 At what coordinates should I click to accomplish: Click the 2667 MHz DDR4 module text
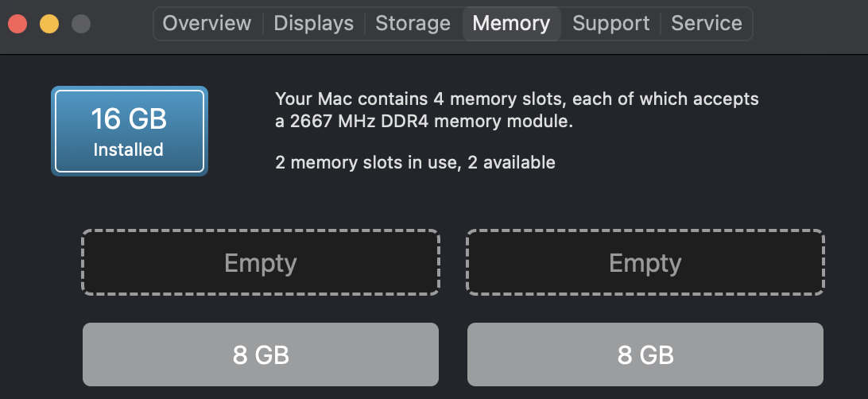tap(424, 122)
